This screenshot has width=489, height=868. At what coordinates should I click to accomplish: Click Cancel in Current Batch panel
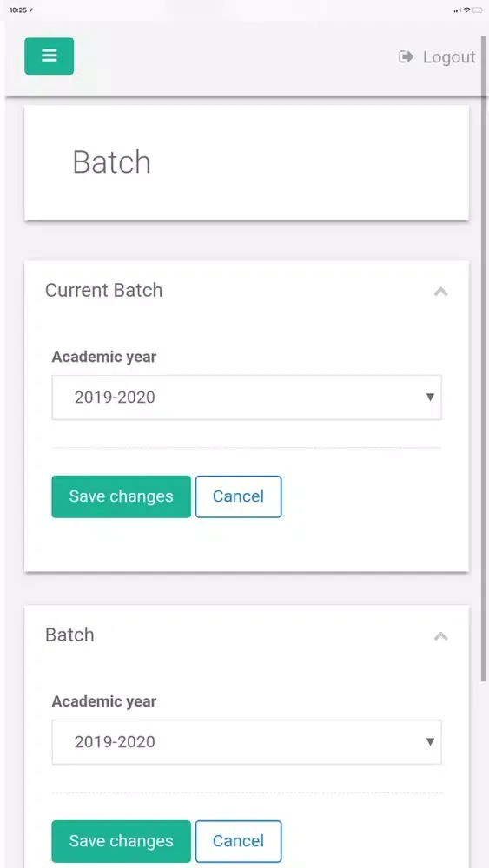coord(239,496)
